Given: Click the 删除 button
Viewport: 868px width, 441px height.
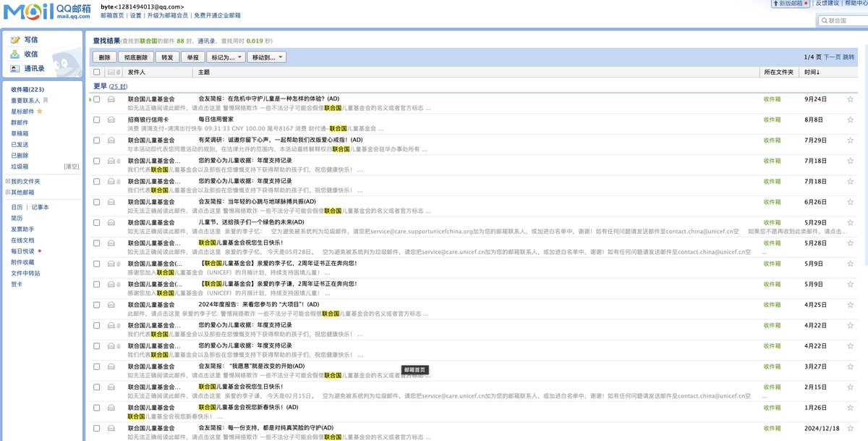Looking at the screenshot, I should 104,57.
